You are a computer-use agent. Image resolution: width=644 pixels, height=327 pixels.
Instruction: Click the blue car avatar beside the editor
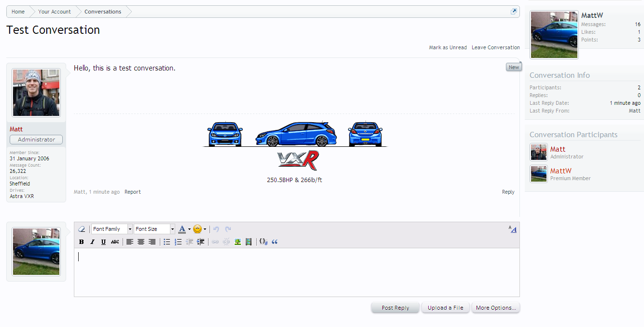click(x=36, y=252)
